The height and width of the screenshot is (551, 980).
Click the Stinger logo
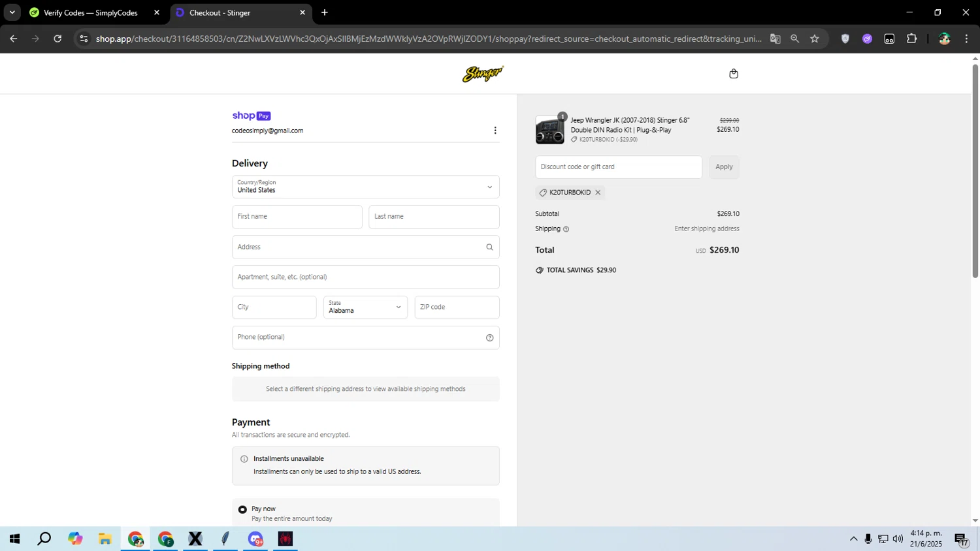483,74
